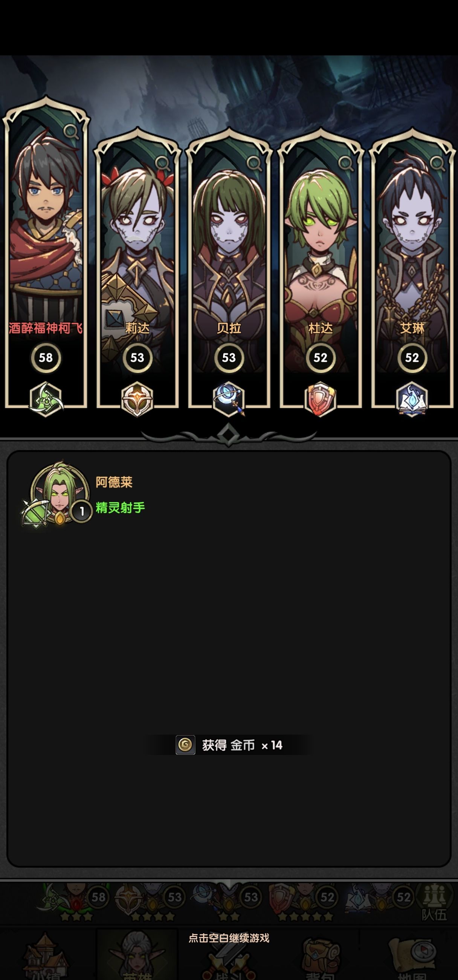Viewport: 458px width, 980px height.
Task: Collapse panel using center diamond ornament handle
Action: coord(228,435)
